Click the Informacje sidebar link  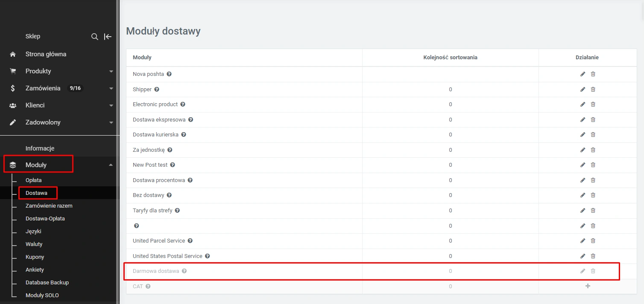point(40,148)
